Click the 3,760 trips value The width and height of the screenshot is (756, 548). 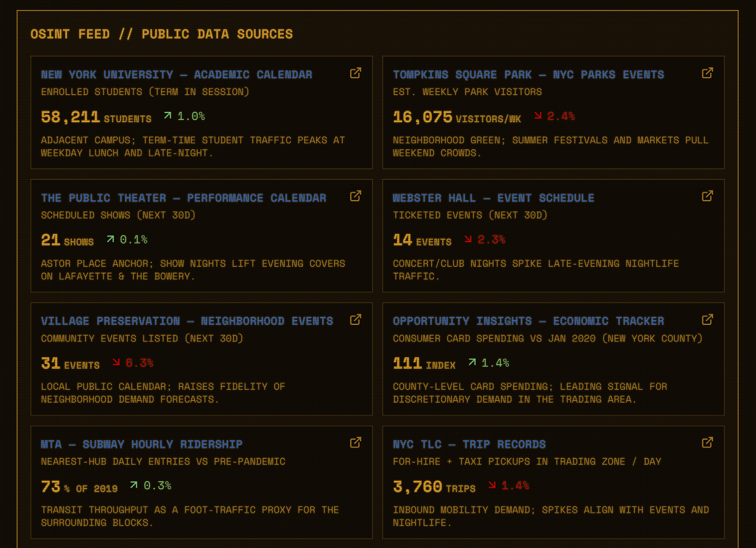click(x=434, y=487)
